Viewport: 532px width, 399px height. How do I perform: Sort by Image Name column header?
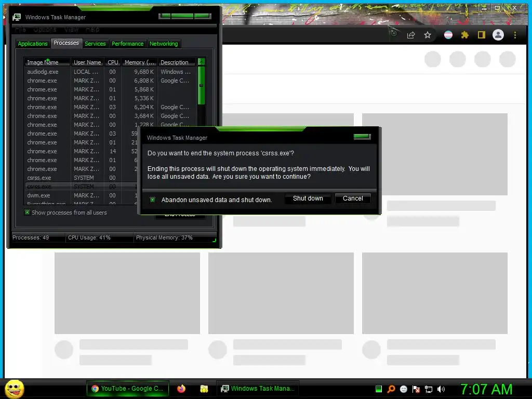point(47,62)
